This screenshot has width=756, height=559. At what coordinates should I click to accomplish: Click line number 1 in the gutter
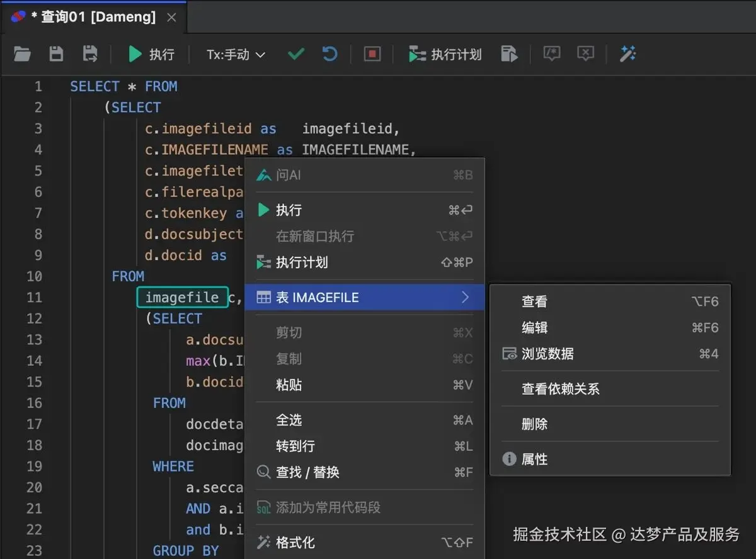(x=38, y=86)
